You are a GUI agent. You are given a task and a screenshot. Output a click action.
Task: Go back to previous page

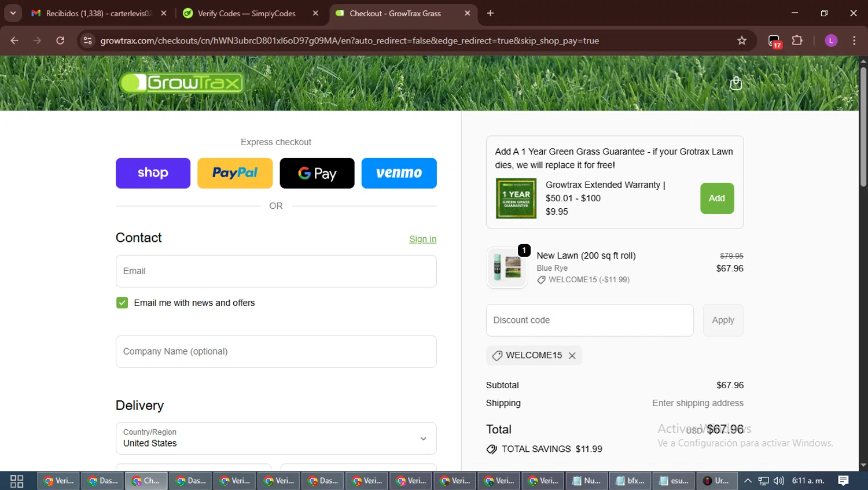[x=14, y=40]
